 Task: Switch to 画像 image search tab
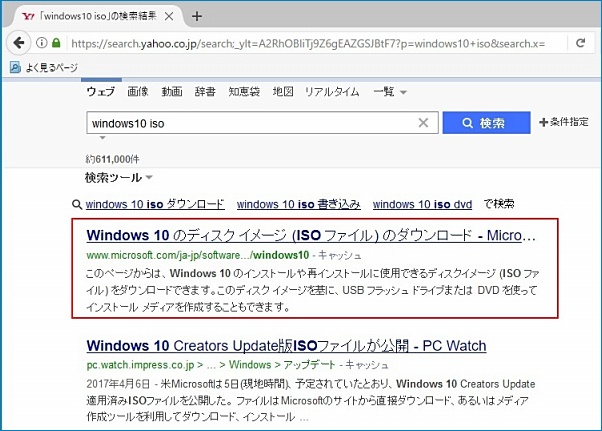pos(138,92)
